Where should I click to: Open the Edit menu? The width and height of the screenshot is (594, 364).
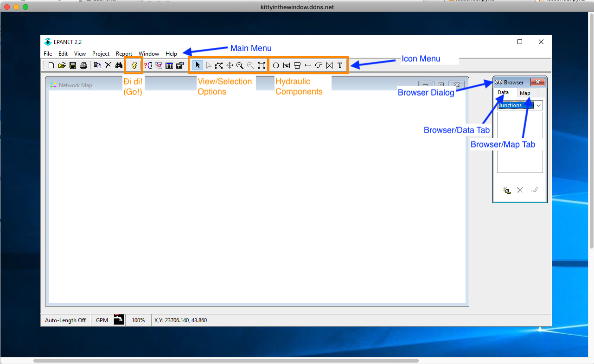tap(63, 54)
